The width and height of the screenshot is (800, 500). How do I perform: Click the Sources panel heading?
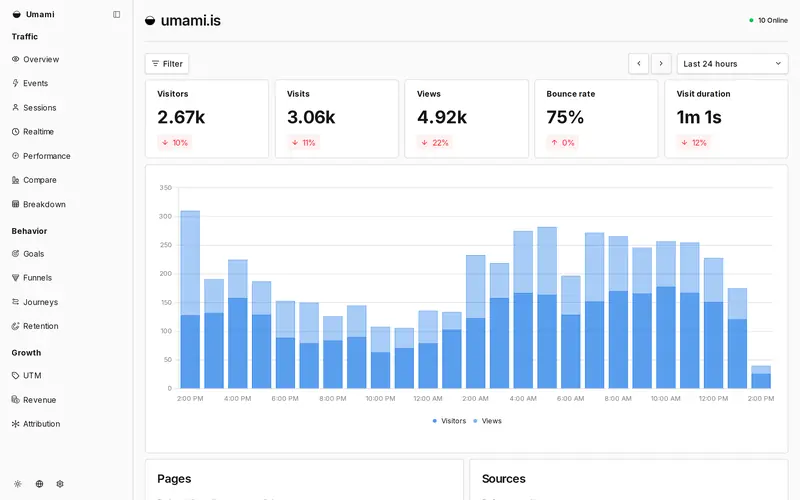click(x=504, y=479)
